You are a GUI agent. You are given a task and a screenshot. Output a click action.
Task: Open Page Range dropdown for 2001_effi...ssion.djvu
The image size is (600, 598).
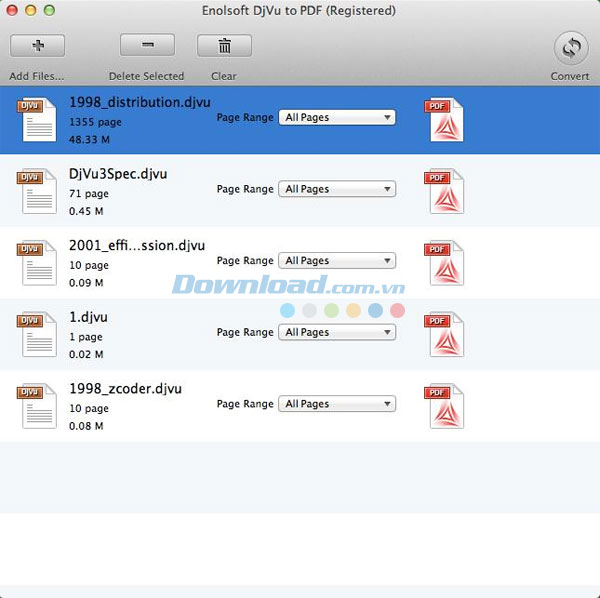tap(337, 261)
